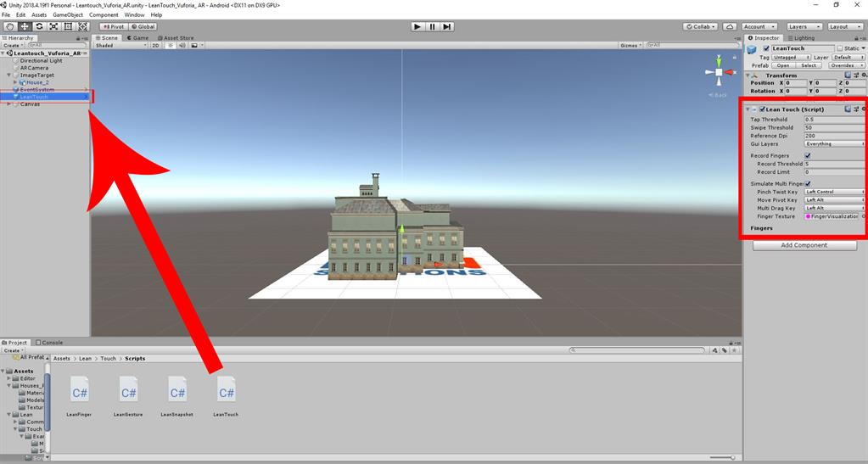
Task: Toggle Record Fingers checkbox
Action: click(x=808, y=155)
